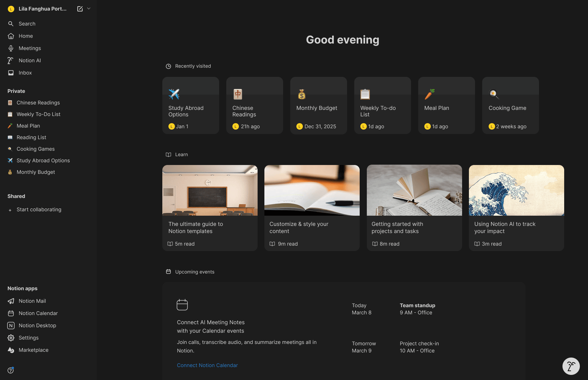Open the Lila Fanghua workspace name menu
Screen dimensions: 588x380
click(x=43, y=9)
